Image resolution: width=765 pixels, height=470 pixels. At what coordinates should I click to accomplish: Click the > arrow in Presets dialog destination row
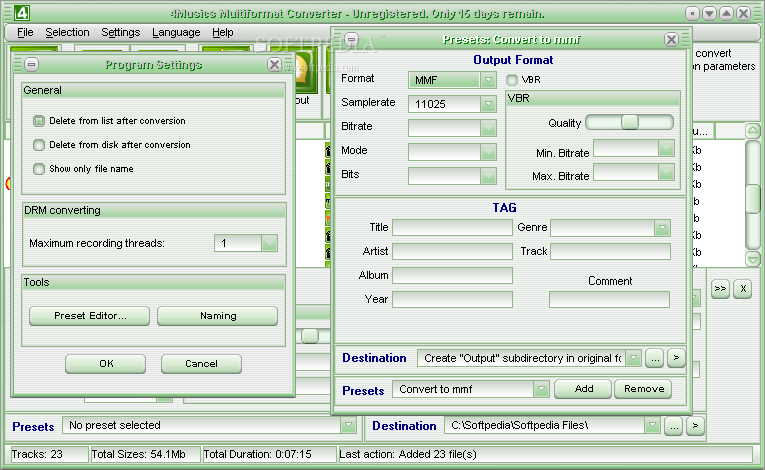(675, 357)
